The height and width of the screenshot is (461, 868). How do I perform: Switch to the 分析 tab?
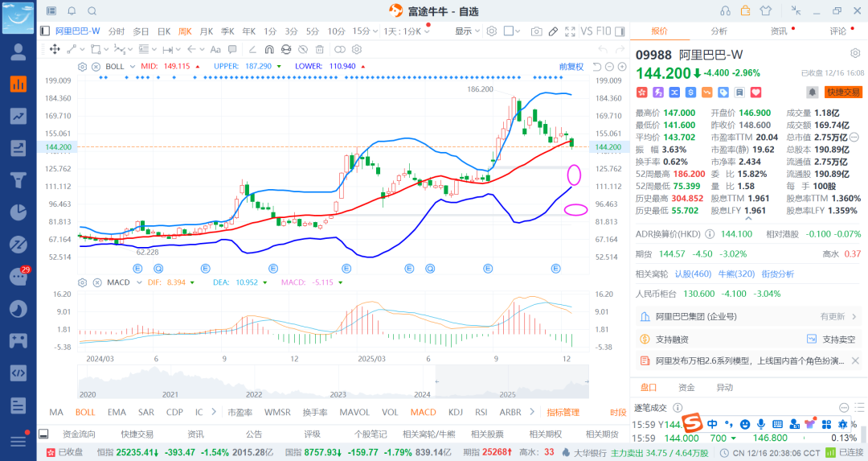tap(719, 31)
